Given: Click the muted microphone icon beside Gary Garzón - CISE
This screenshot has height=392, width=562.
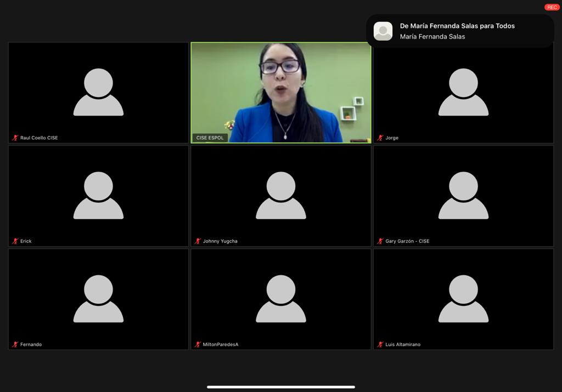Looking at the screenshot, I should click(380, 241).
